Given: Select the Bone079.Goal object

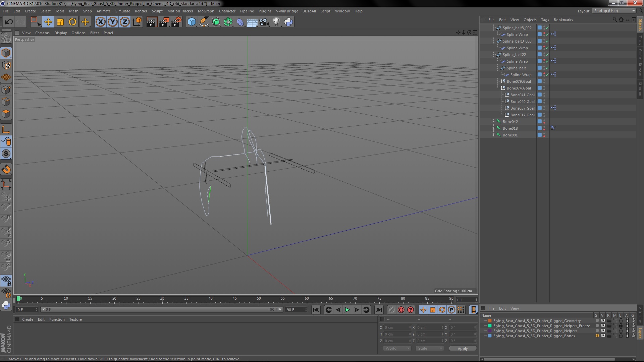Looking at the screenshot, I should click(519, 81).
